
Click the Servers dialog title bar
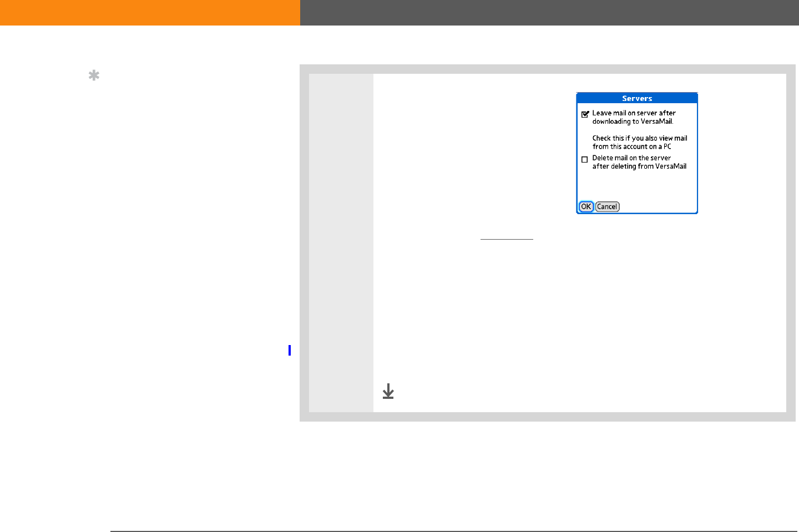[x=637, y=98]
